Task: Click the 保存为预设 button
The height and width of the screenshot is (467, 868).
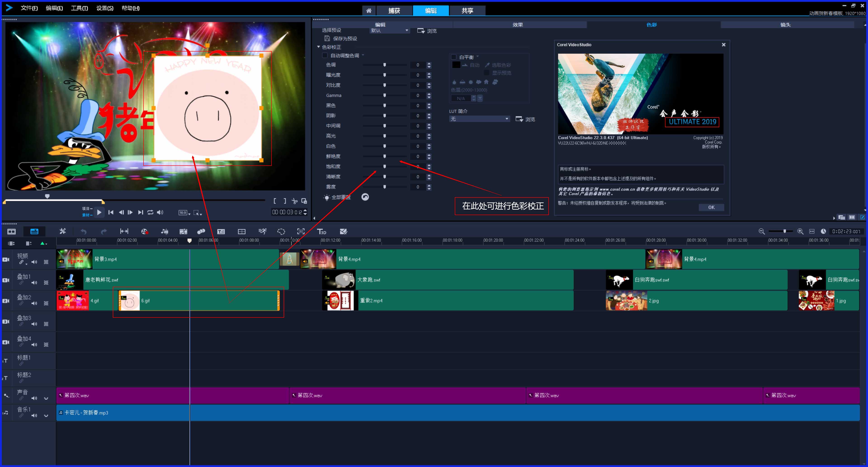Action: click(341, 38)
